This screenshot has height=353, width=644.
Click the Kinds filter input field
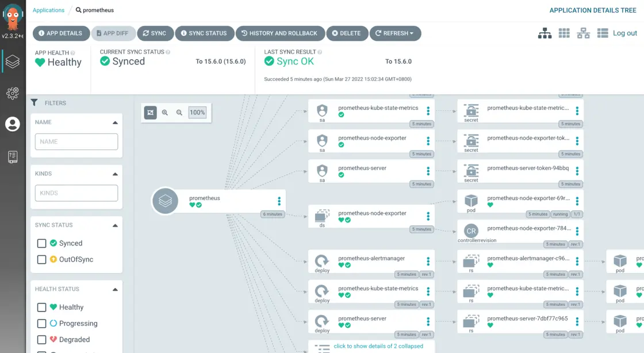[76, 193]
